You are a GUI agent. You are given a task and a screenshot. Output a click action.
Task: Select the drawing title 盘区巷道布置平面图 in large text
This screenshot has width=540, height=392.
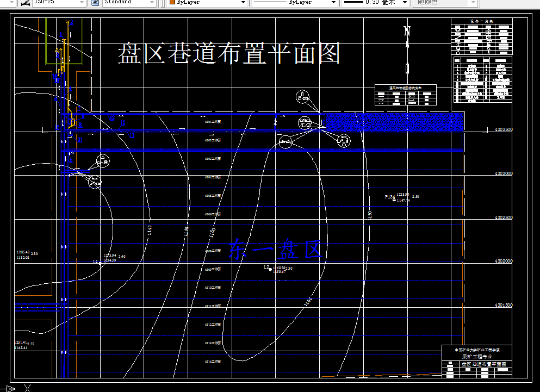[229, 53]
